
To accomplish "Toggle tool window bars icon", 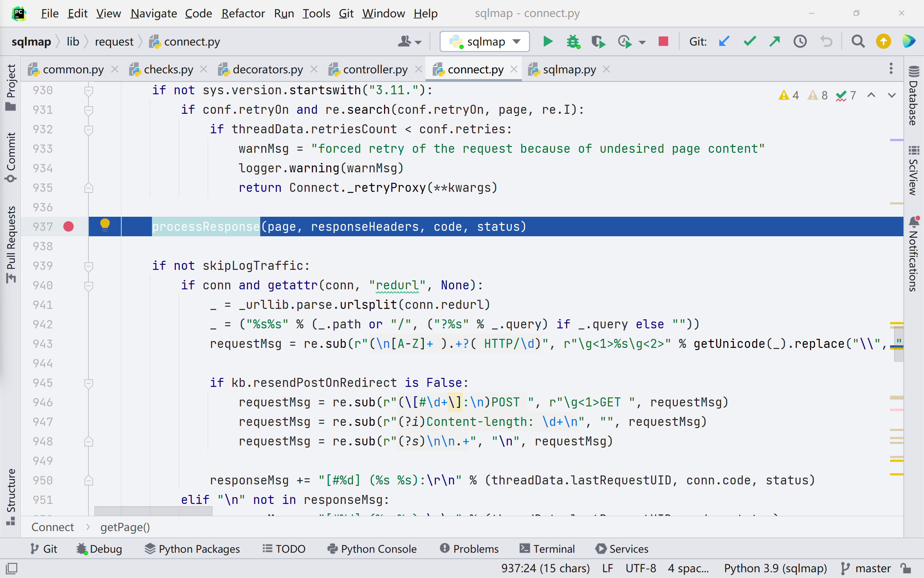I will pyautogui.click(x=12, y=569).
